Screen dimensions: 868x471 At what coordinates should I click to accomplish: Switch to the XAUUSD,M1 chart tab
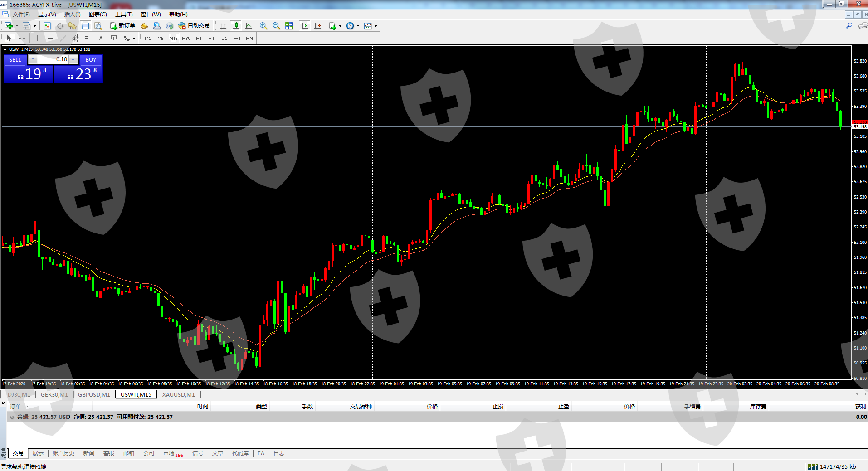(178, 394)
